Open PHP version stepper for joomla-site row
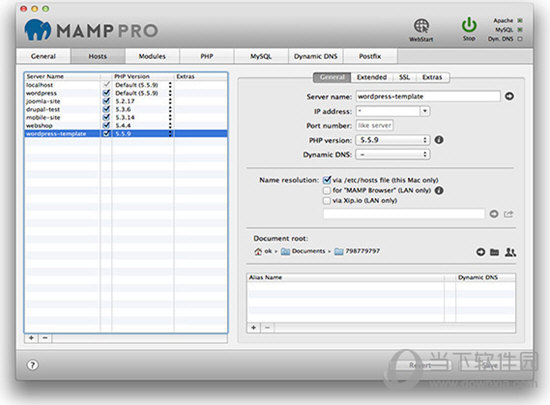This screenshot has height=405, width=550. 170,101
